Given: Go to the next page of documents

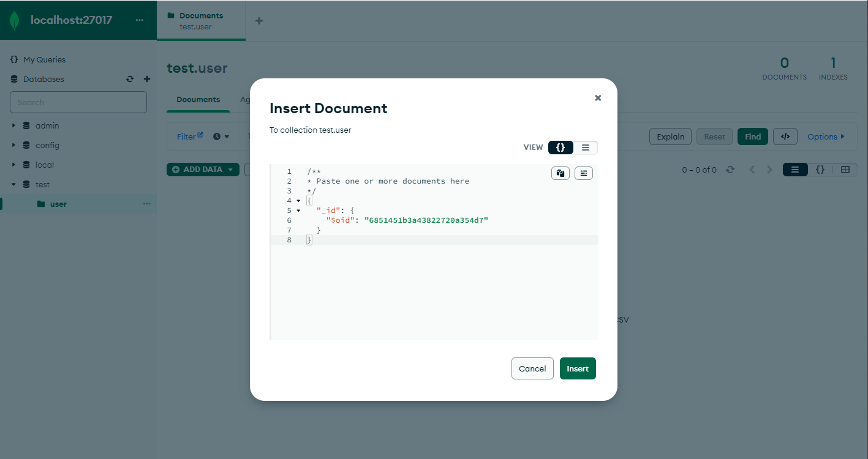Looking at the screenshot, I should click(770, 170).
